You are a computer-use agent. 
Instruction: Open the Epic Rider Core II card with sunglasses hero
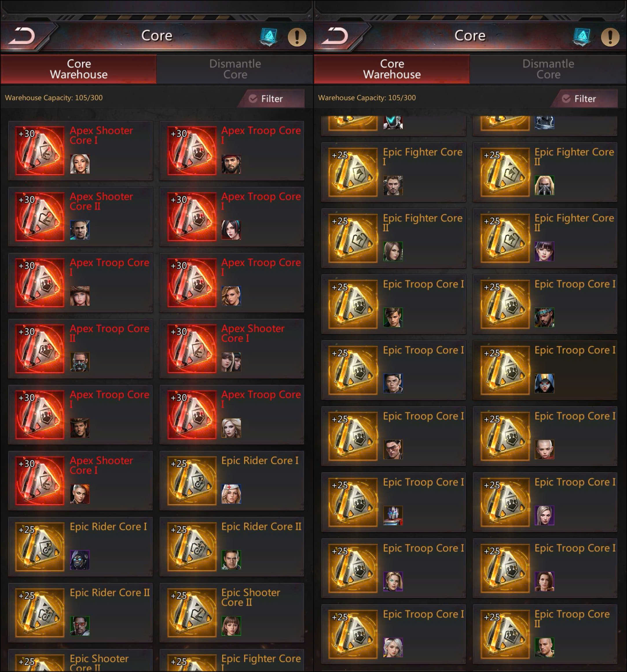tap(80, 613)
